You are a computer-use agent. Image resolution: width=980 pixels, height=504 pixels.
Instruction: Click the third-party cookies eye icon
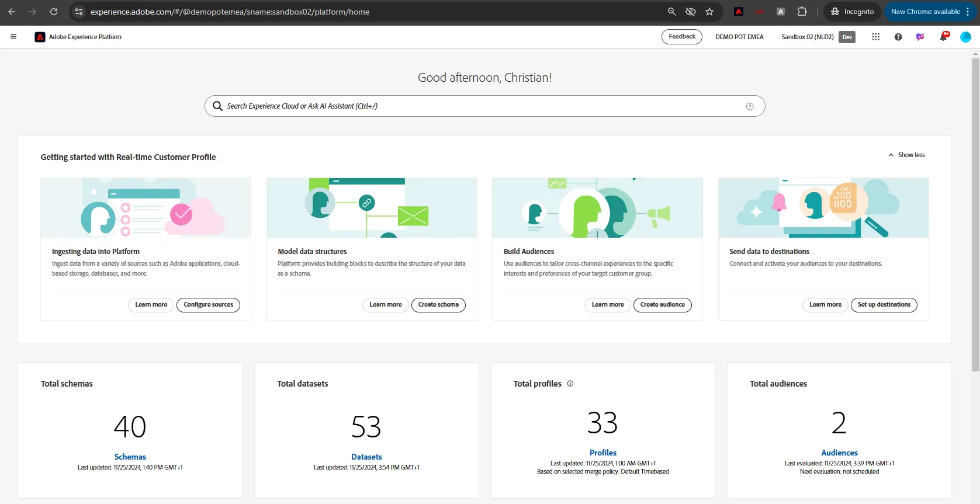[x=691, y=12]
